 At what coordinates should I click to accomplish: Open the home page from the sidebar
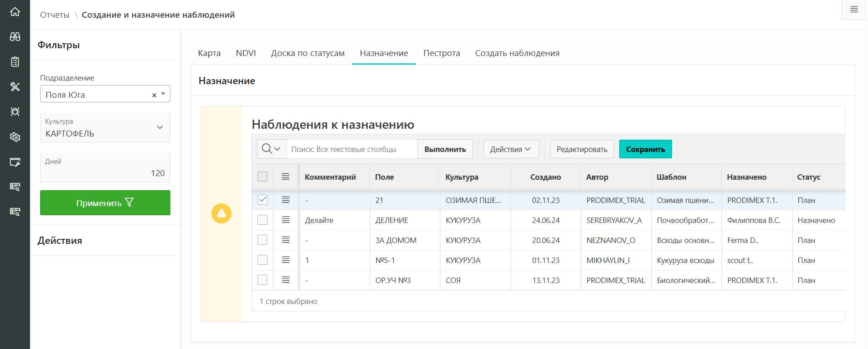tap(15, 12)
